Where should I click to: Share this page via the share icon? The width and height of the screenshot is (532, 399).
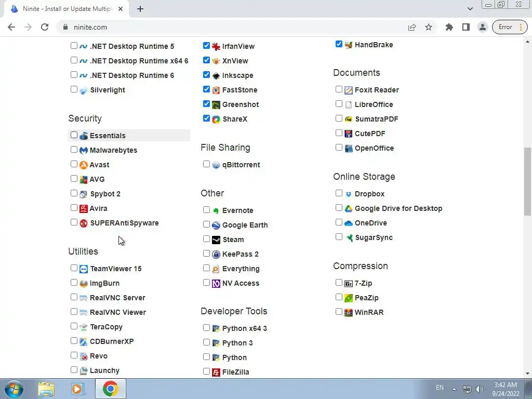click(x=412, y=27)
